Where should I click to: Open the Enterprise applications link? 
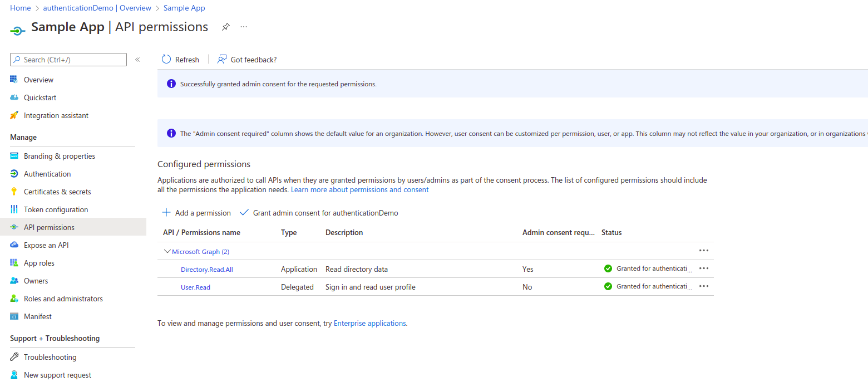[369, 323]
